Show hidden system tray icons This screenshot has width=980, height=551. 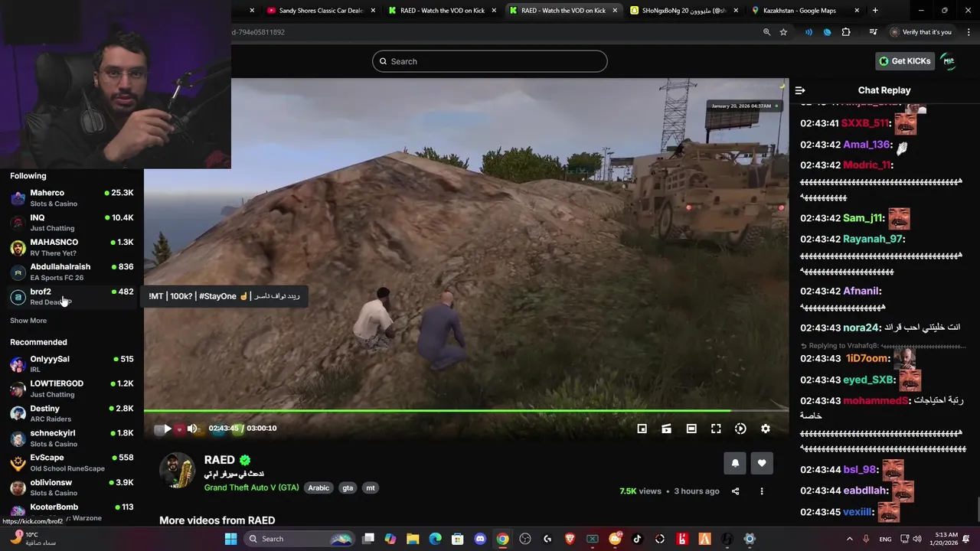point(849,539)
